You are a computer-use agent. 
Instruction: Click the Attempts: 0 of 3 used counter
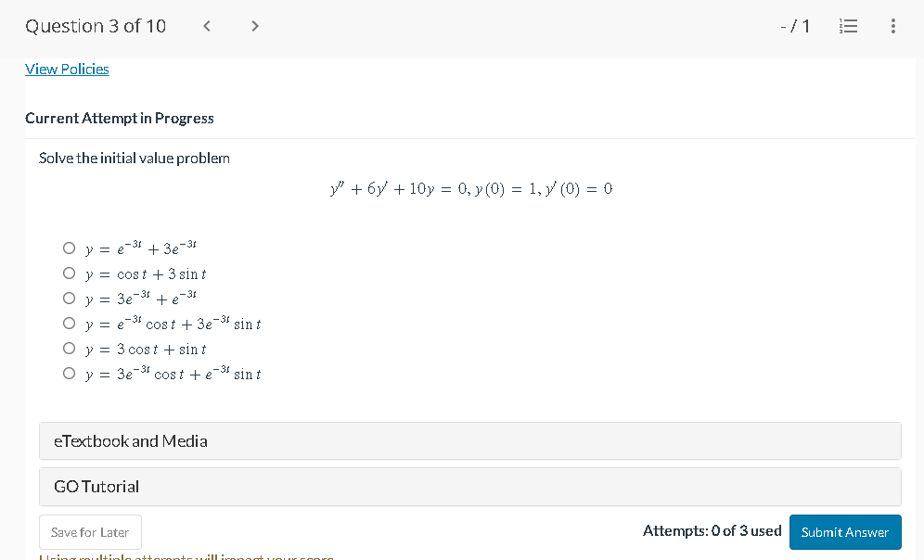click(x=711, y=530)
